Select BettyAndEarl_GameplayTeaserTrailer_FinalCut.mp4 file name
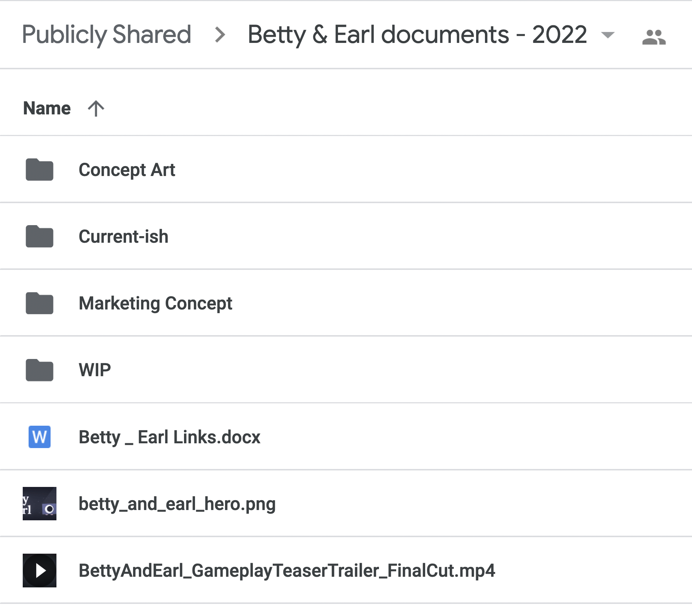This screenshot has width=692, height=616. 287,571
